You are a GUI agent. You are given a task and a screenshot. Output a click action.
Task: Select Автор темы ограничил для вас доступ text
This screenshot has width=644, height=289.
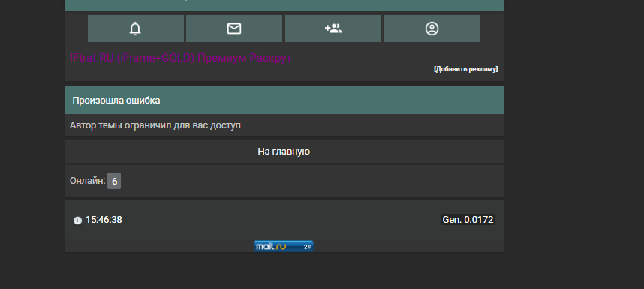tap(155, 125)
